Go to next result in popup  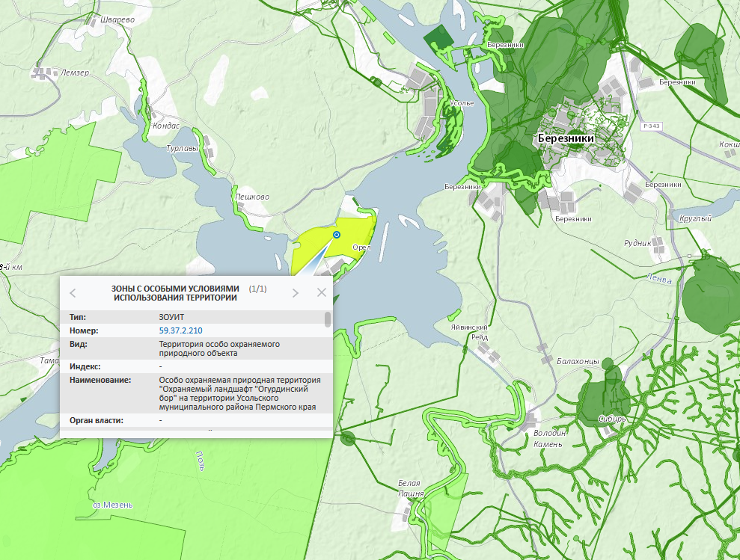click(296, 293)
